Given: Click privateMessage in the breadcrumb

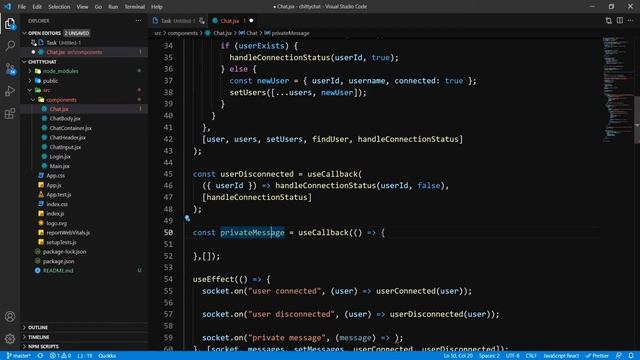Looking at the screenshot, I should pyautogui.click(x=290, y=33).
